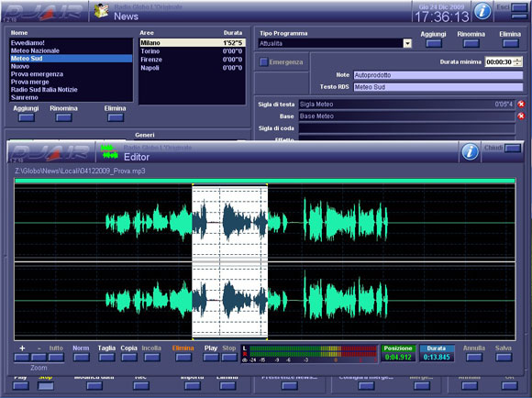Select highlighted Meteo Sud in the Nome list

pos(72,59)
